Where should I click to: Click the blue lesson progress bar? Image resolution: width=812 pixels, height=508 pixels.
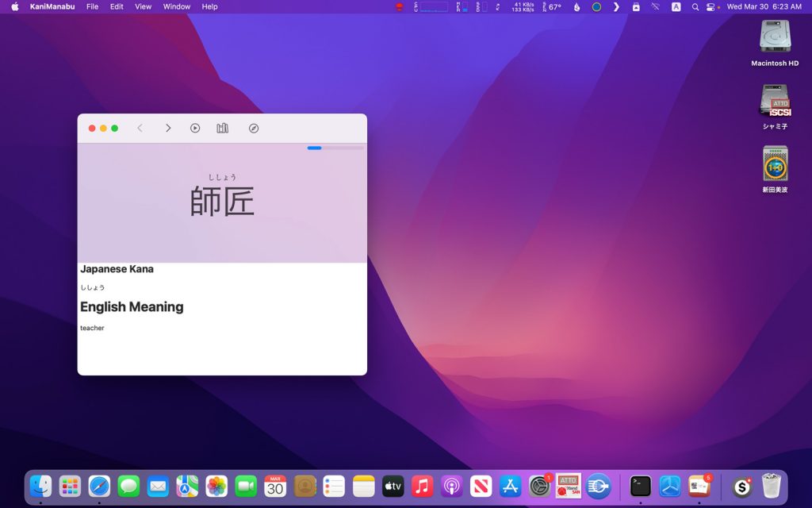[335, 148]
